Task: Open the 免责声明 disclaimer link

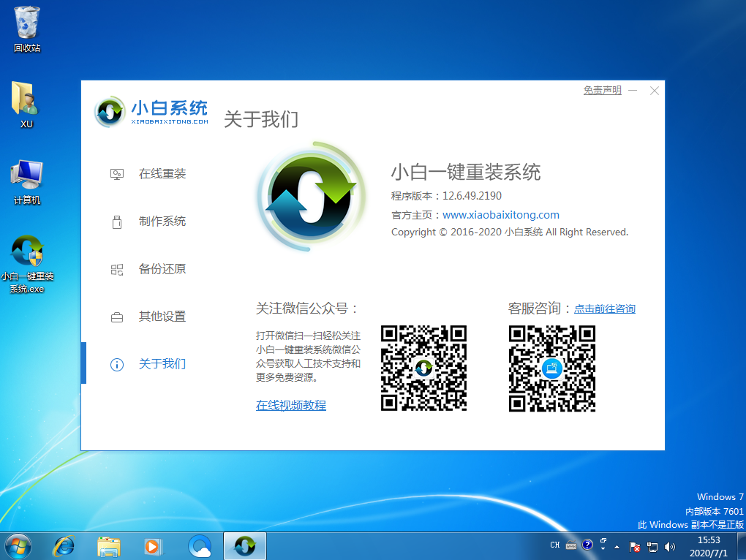Action: tap(602, 91)
